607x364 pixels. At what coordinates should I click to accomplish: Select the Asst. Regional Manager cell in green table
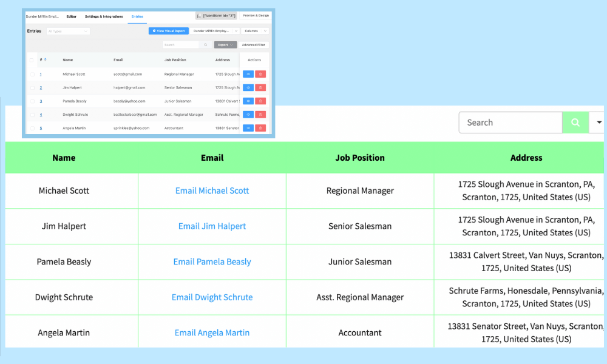[x=360, y=297]
